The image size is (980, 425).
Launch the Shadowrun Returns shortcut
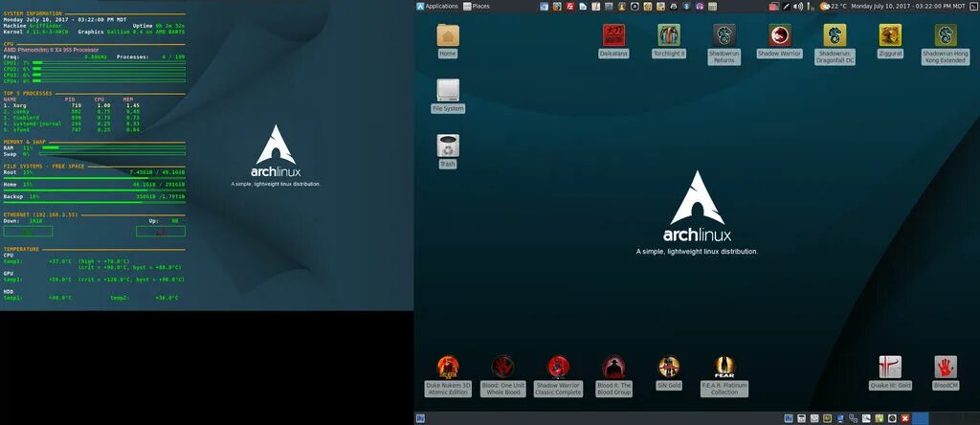coord(724,36)
